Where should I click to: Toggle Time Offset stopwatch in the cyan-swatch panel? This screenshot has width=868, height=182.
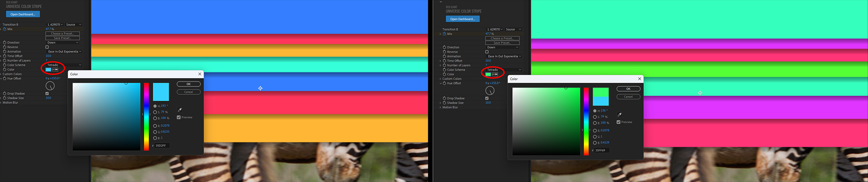[x=5, y=56]
